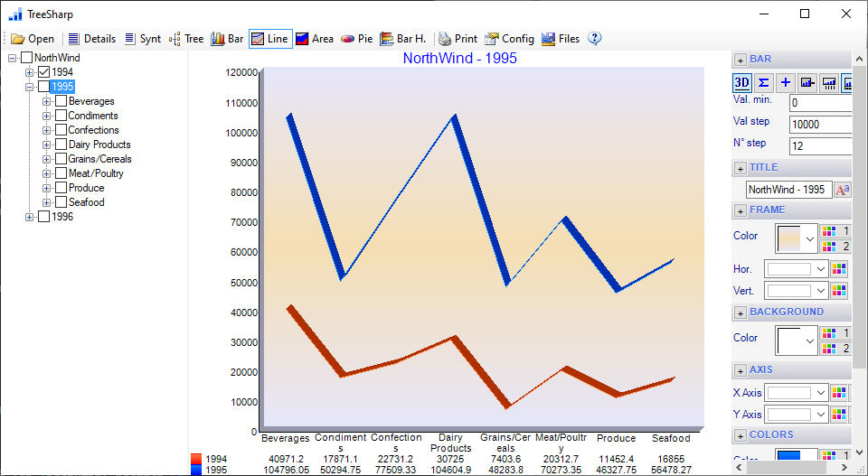Expand the 1994 tree node
The height and width of the screenshot is (476, 868).
click(x=29, y=72)
